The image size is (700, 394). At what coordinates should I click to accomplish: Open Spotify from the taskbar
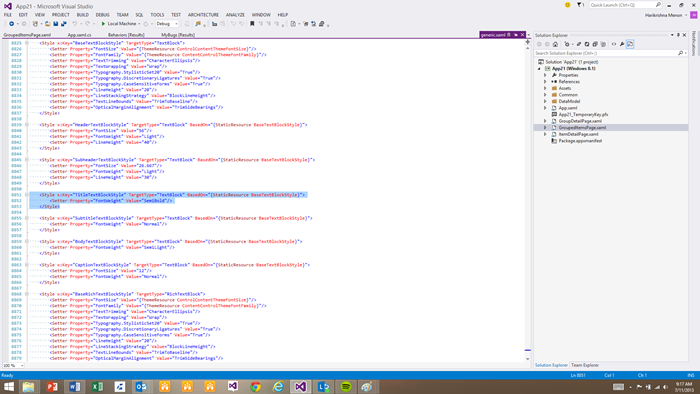point(346,386)
